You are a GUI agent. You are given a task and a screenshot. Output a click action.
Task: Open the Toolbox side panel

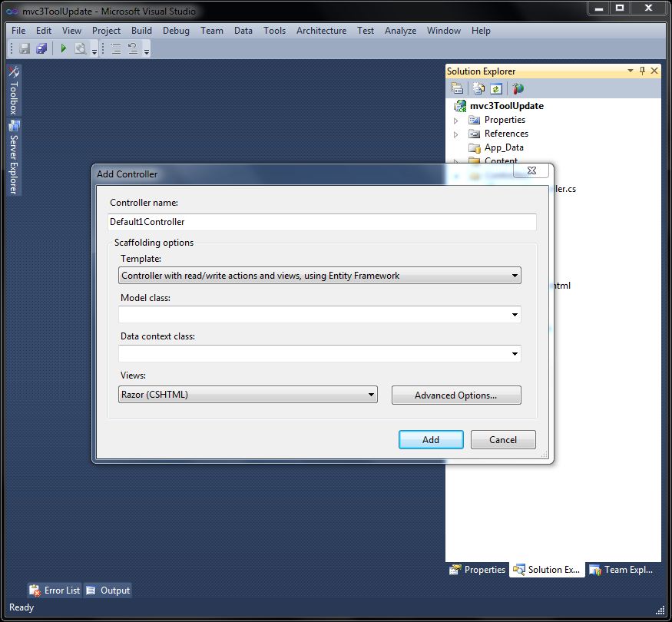13,91
